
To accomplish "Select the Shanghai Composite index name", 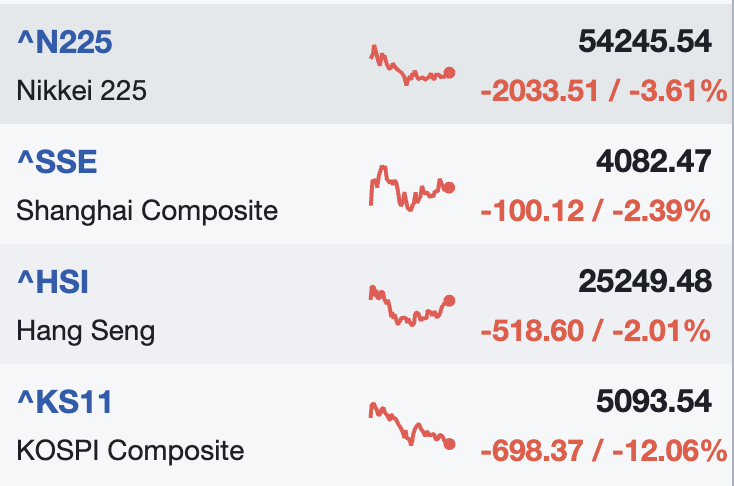I will [147, 211].
